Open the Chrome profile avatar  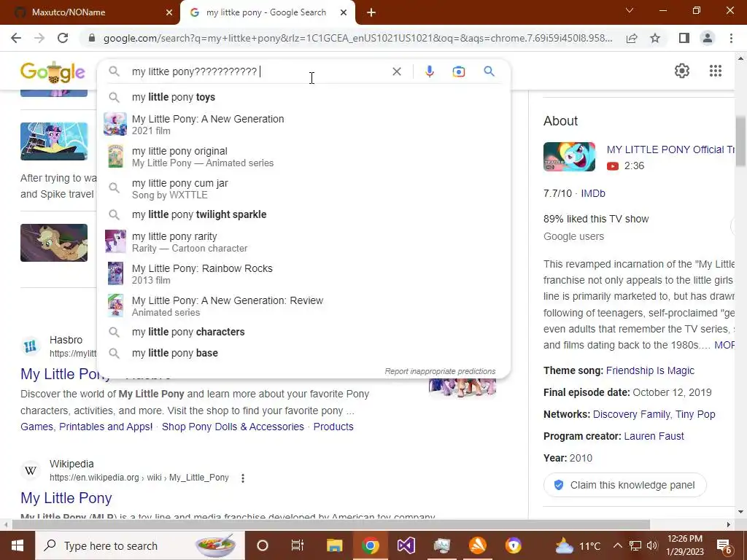click(708, 38)
